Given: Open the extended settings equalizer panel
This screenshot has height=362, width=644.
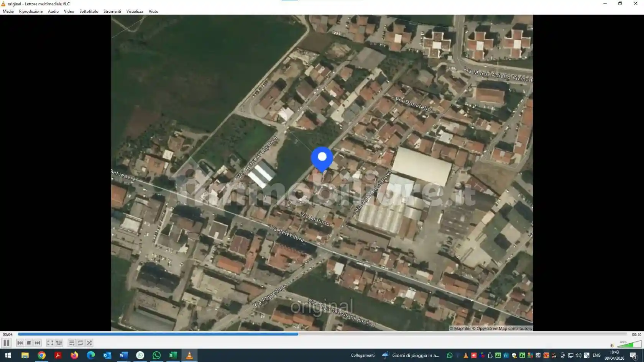Looking at the screenshot, I should pos(59,343).
